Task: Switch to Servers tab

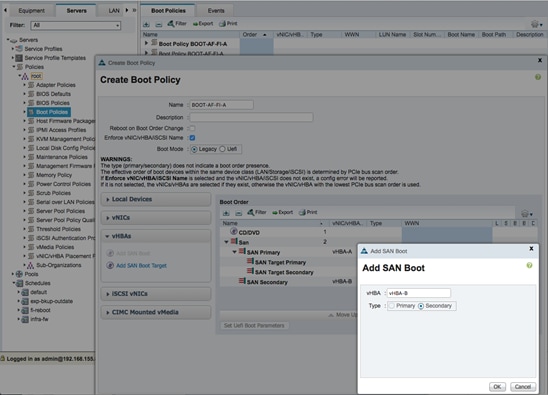Action: click(x=76, y=10)
